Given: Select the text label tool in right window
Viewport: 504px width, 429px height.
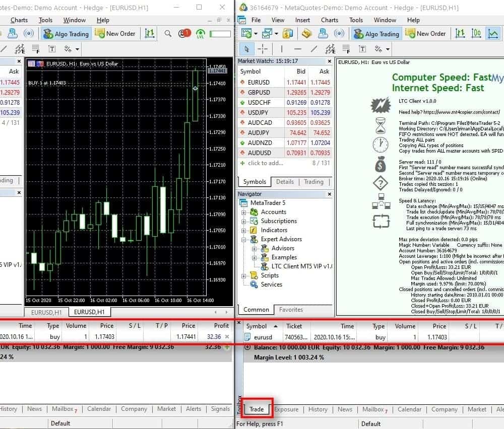Looking at the screenshot, I should tap(362, 49).
